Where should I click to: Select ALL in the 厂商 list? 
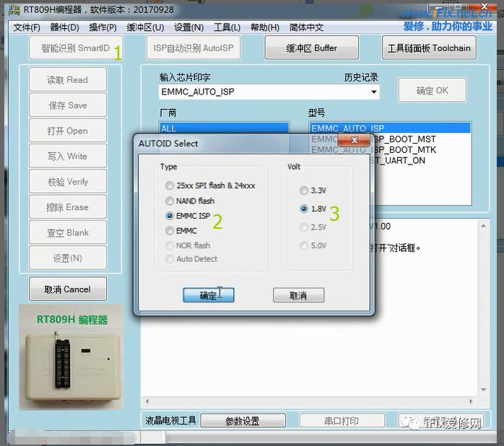point(224,128)
